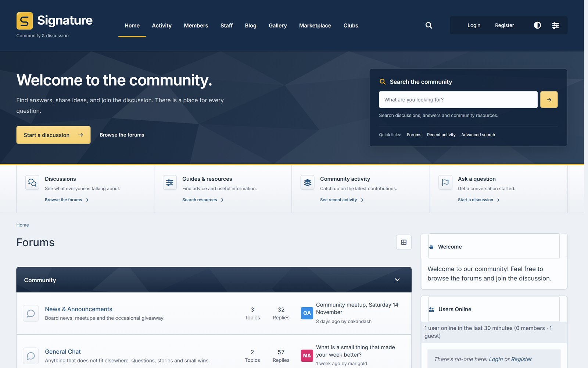Click the Register button in header
The height and width of the screenshot is (368, 588).
click(505, 25)
